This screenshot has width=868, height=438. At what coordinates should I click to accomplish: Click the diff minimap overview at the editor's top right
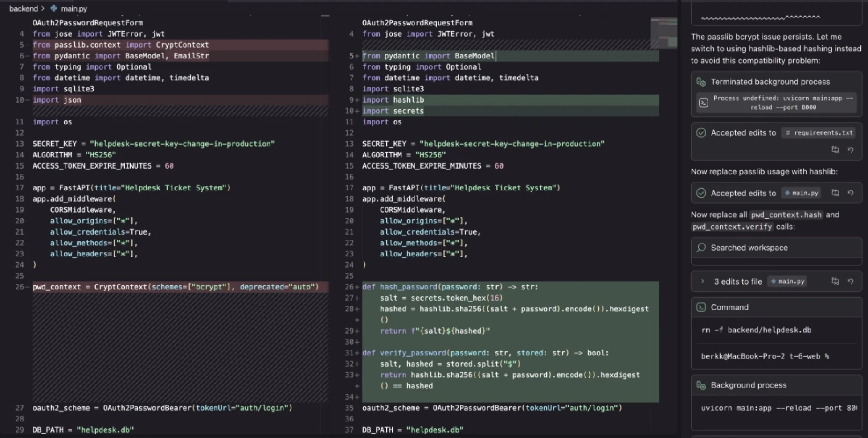(663, 33)
